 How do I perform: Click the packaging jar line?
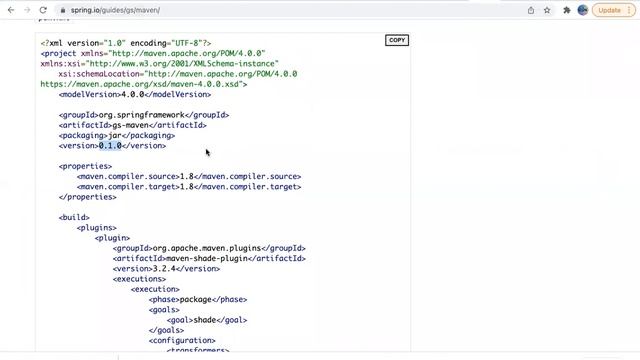[117, 136]
